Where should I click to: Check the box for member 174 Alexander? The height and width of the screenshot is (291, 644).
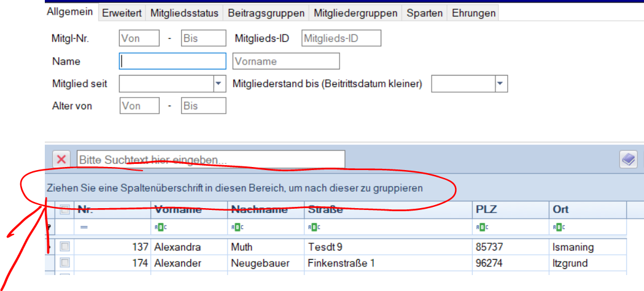point(65,263)
